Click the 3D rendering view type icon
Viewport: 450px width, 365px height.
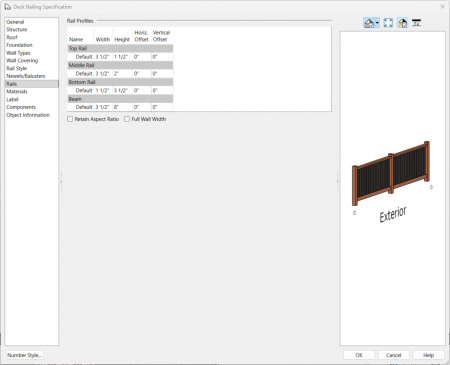[369, 23]
